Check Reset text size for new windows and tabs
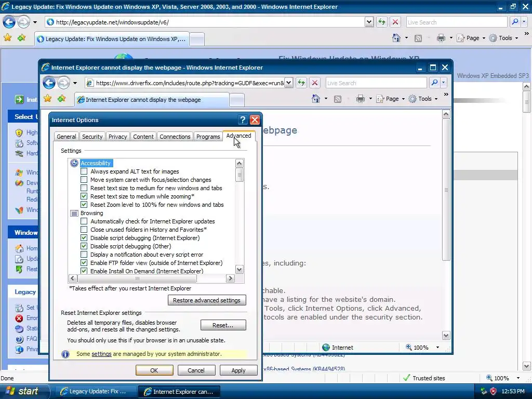This screenshot has width=532, height=399. tap(84, 188)
